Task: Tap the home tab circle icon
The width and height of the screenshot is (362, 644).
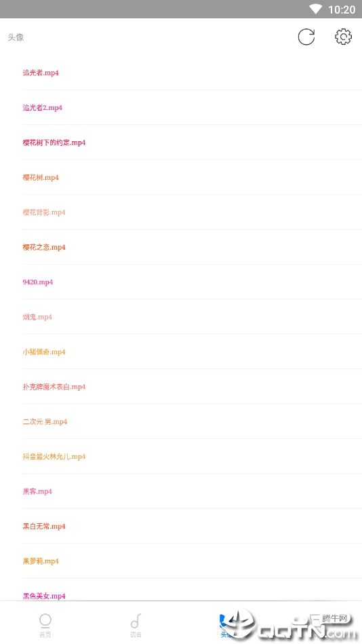Action: [x=45, y=620]
